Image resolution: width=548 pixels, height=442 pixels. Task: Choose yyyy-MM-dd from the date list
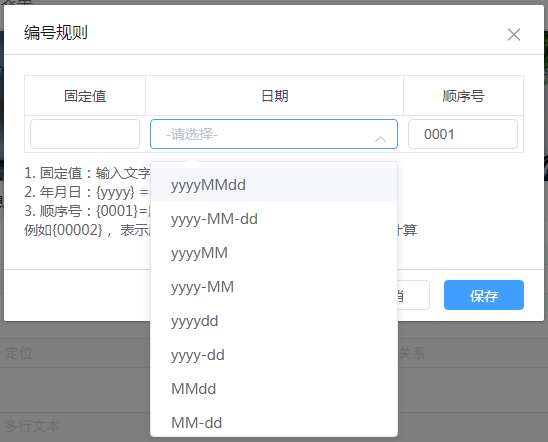(274, 219)
